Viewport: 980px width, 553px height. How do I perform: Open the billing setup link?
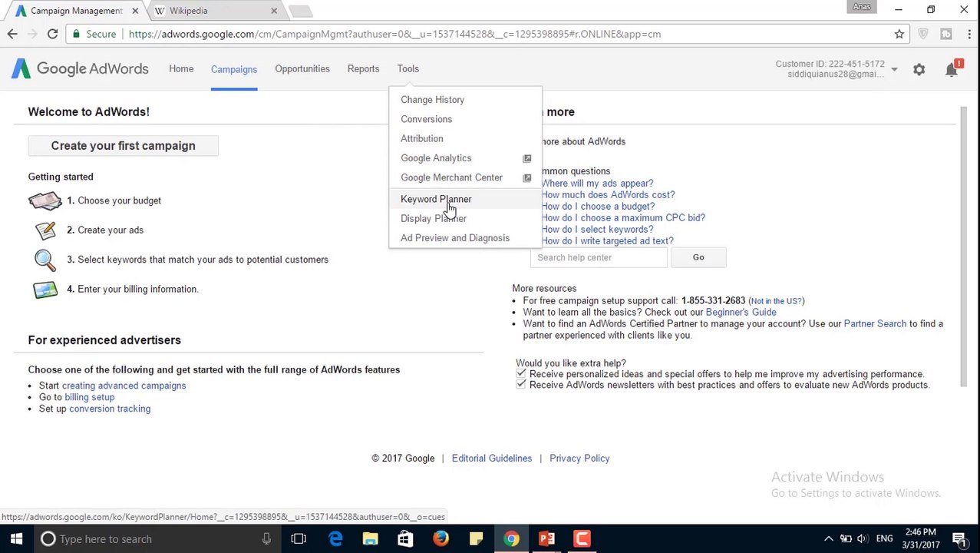coord(89,397)
